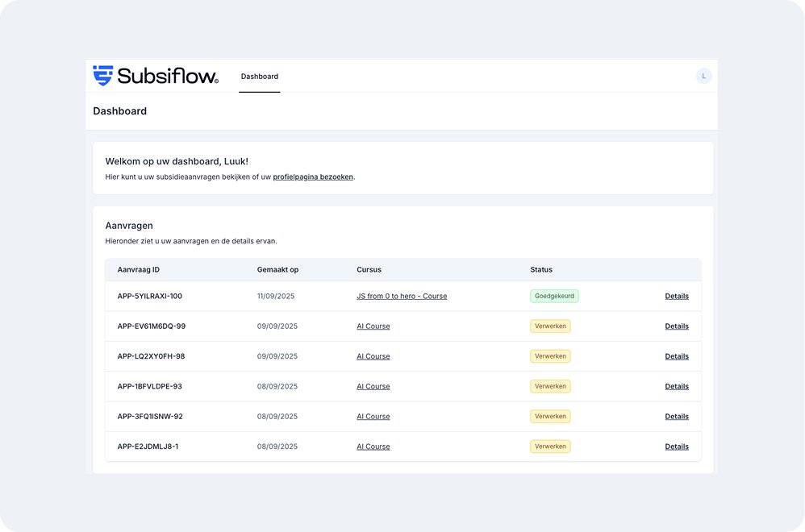The image size is (805, 532).
Task: View Details for APP-1BFVLDPE-93
Action: coord(677,386)
